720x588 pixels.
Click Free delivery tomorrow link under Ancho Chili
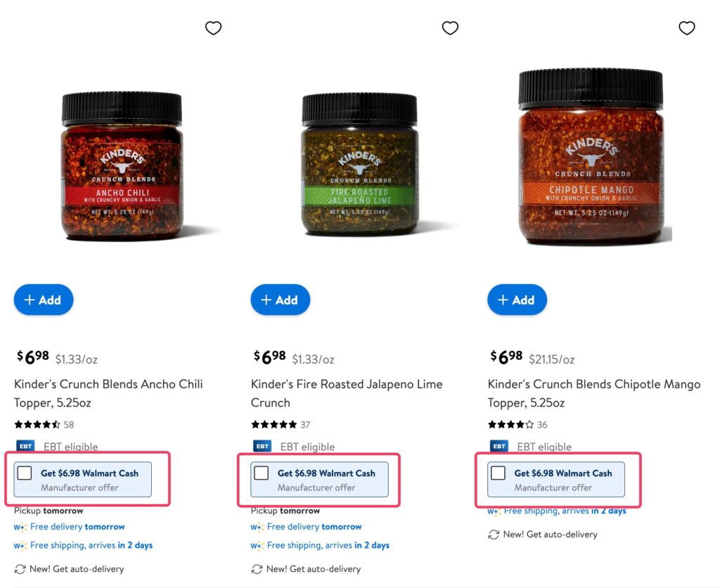(77, 526)
